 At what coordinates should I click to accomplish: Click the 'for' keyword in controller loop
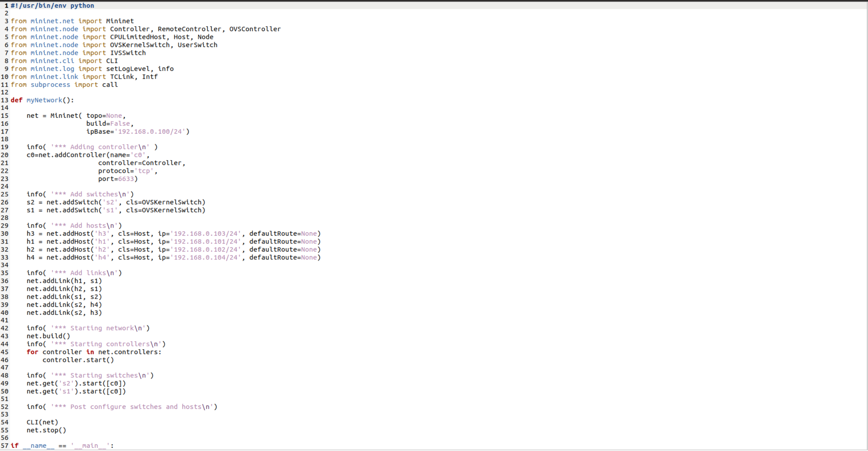pyautogui.click(x=32, y=352)
